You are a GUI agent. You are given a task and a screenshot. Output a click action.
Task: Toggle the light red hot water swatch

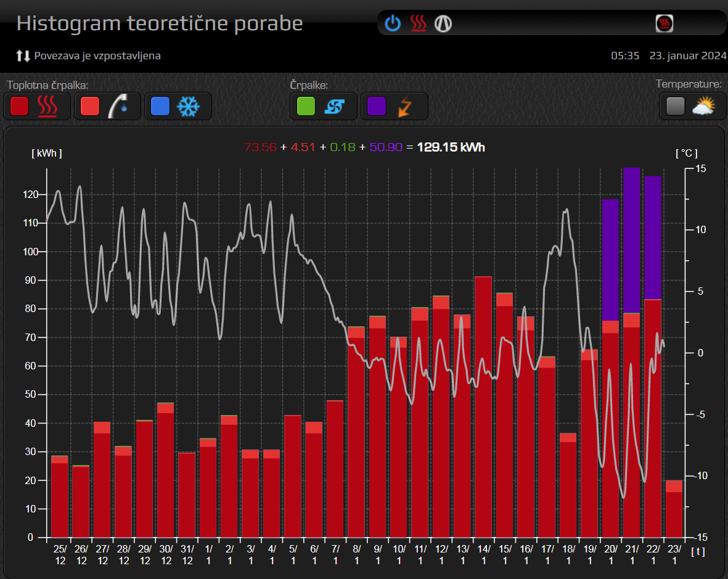pos(90,106)
